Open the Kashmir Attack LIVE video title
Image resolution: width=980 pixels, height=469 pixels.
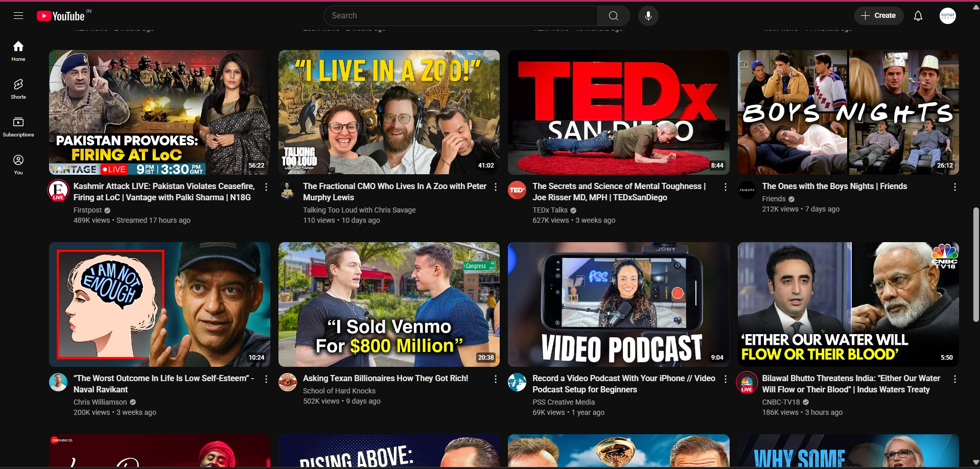[x=164, y=192]
